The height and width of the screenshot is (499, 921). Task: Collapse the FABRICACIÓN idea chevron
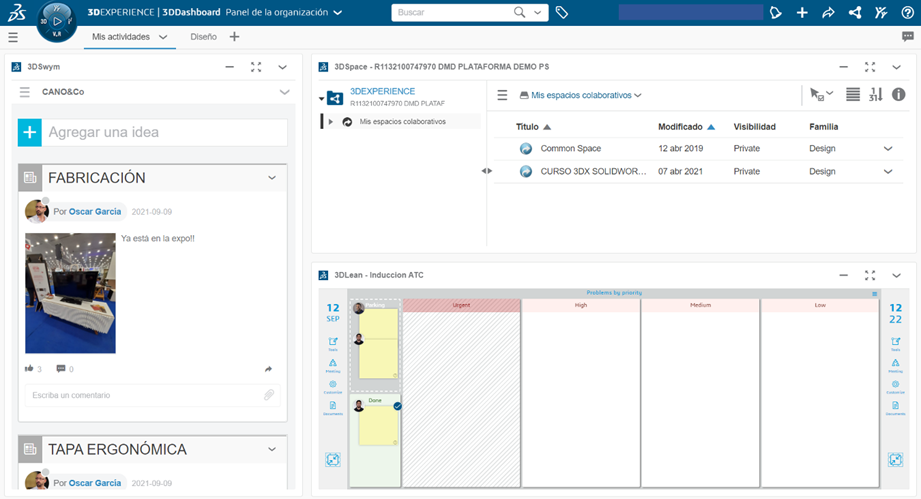click(x=272, y=178)
